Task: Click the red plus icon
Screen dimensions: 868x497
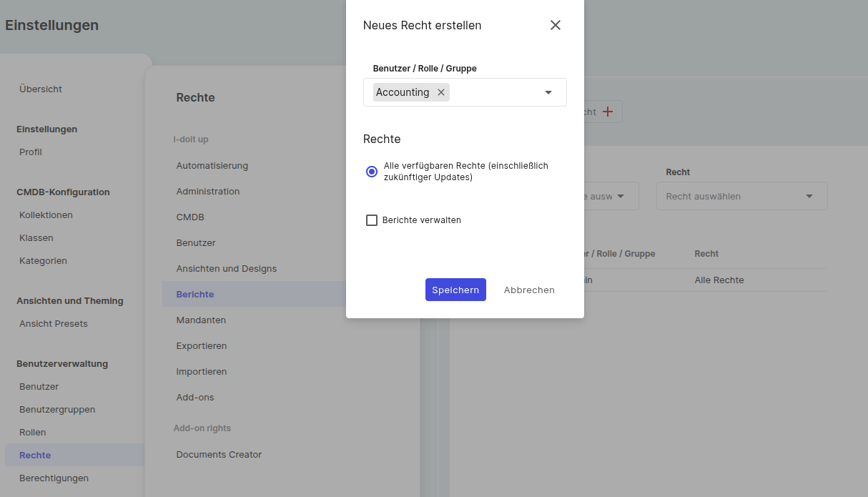Action: (608, 112)
